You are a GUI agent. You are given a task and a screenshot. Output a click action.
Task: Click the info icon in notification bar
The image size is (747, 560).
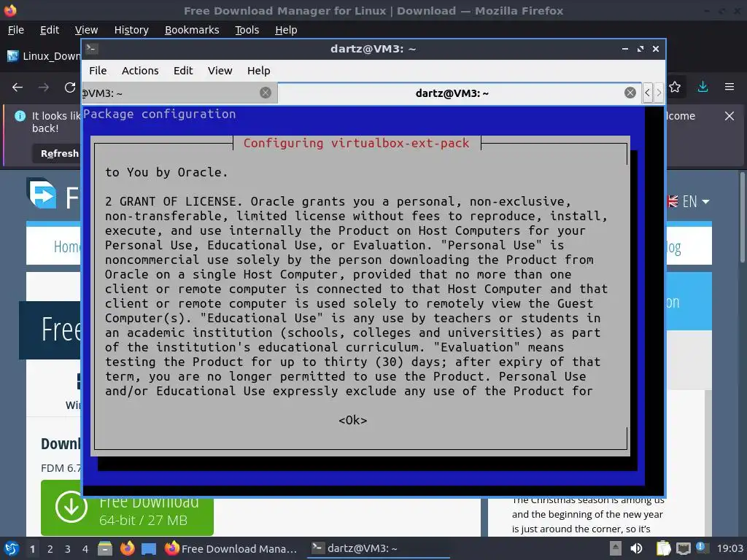tap(20, 116)
